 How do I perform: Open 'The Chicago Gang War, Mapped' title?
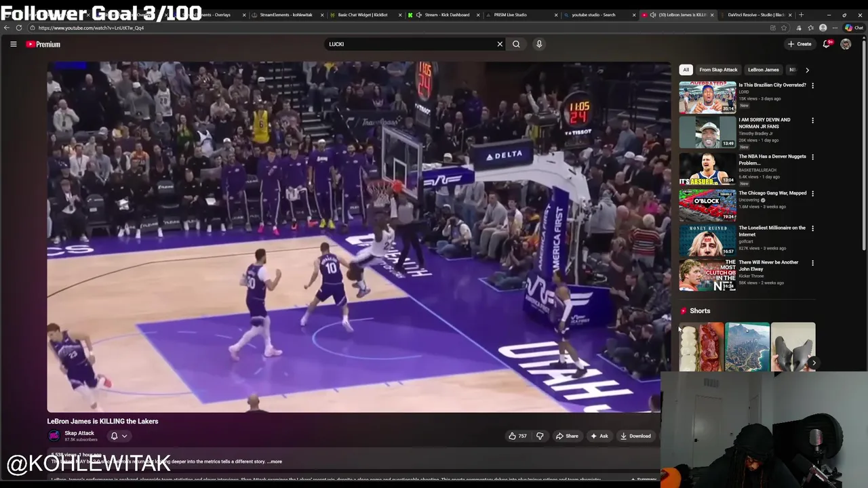pos(772,192)
